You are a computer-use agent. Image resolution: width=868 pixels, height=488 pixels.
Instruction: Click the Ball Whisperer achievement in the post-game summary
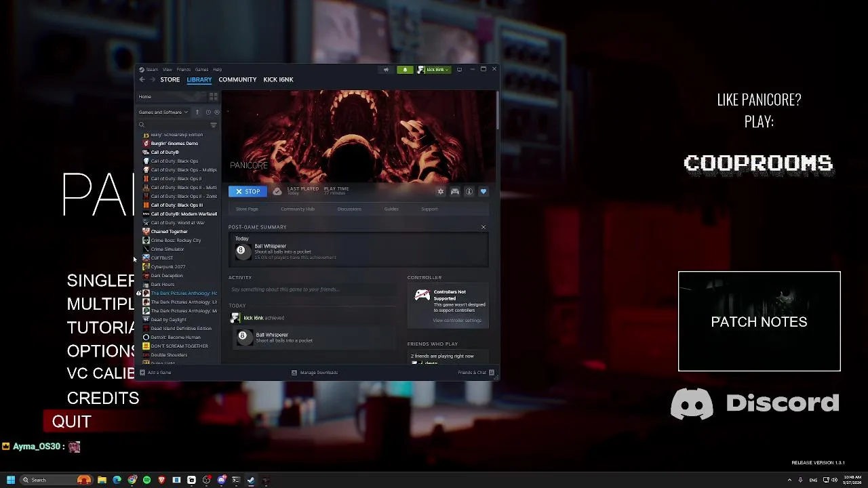tap(358, 251)
